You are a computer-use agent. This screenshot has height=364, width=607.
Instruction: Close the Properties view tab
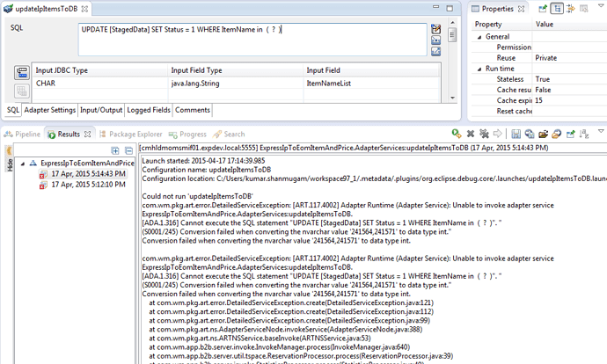pyautogui.click(x=521, y=9)
